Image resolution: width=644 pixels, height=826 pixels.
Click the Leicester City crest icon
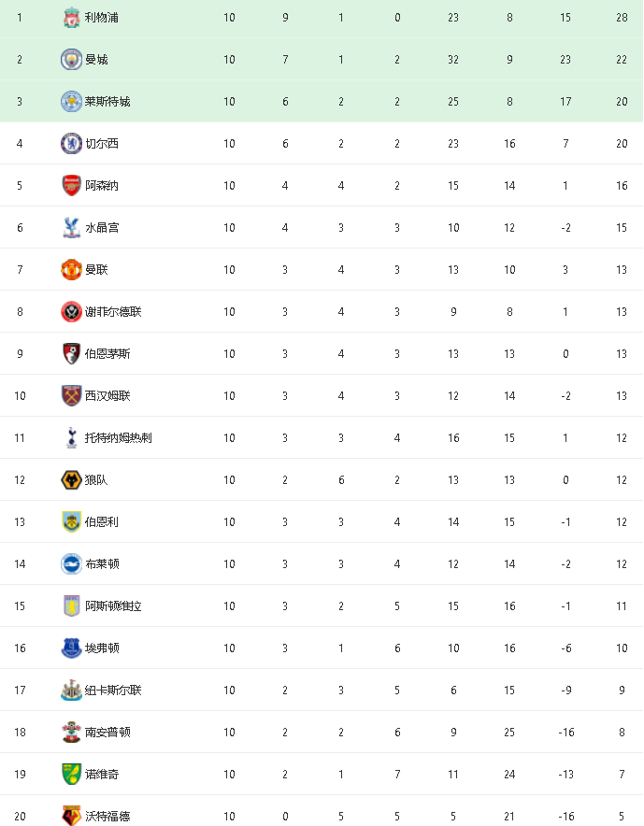coord(71,102)
